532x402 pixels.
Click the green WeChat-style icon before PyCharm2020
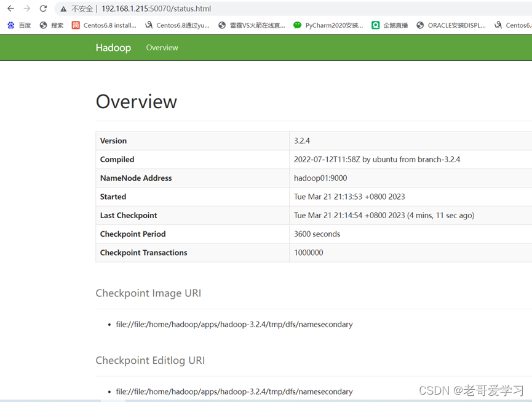297,25
